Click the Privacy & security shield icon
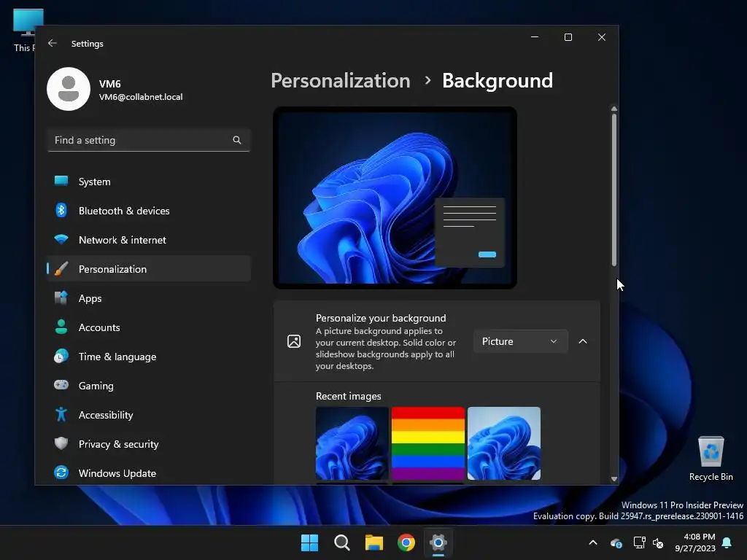The width and height of the screenshot is (747, 560). click(x=61, y=443)
